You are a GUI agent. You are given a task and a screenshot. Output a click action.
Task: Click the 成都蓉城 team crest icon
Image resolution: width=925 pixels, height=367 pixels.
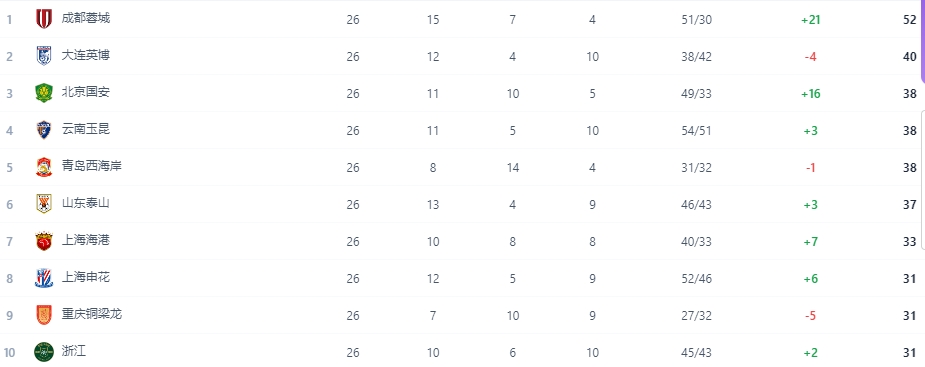coord(44,19)
